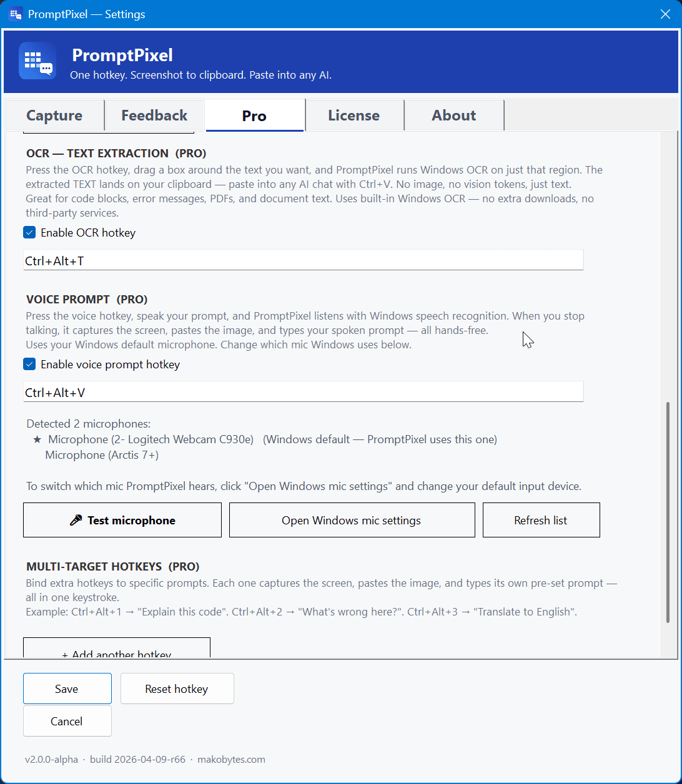
Task: Visit the makobytes.com link
Action: tap(231, 759)
